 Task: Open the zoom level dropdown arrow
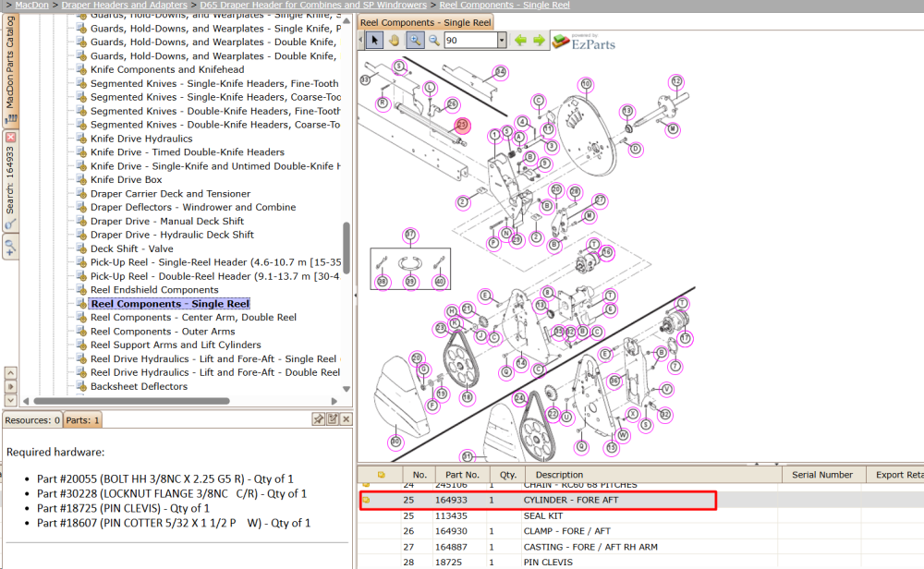pyautogui.click(x=502, y=40)
